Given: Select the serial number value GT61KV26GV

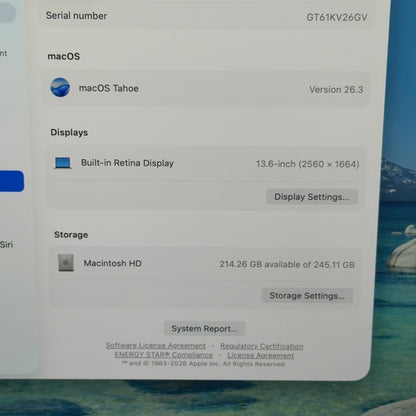Looking at the screenshot, I should pyautogui.click(x=337, y=17).
